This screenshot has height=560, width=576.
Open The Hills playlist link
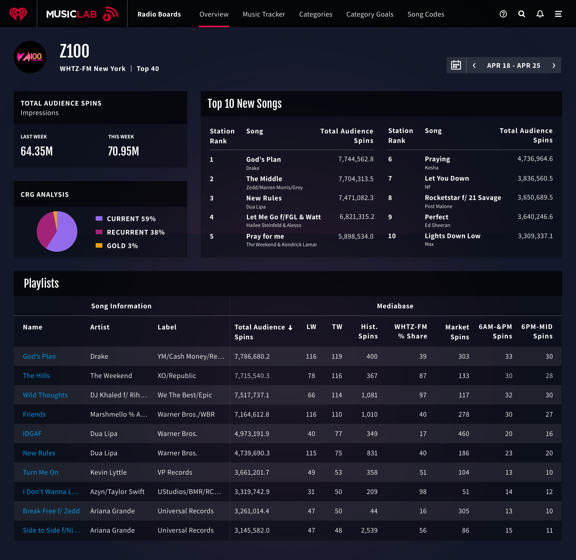pos(36,376)
